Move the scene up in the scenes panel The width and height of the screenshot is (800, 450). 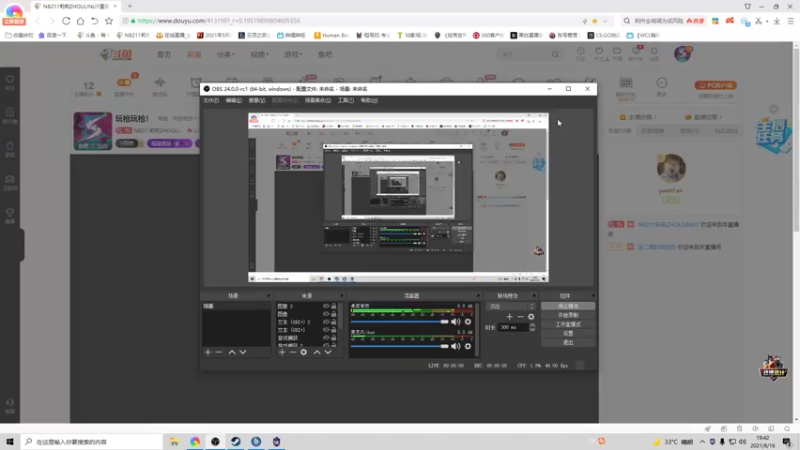[232, 352]
